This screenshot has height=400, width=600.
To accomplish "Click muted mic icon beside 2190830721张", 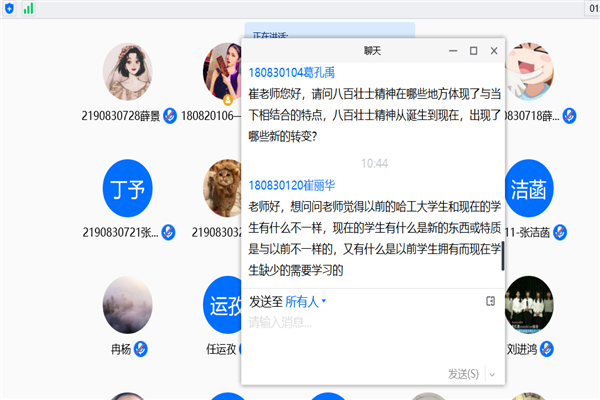I will [168, 232].
